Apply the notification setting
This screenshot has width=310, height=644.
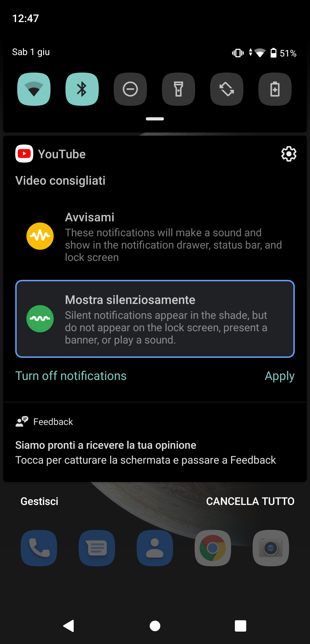tap(280, 376)
